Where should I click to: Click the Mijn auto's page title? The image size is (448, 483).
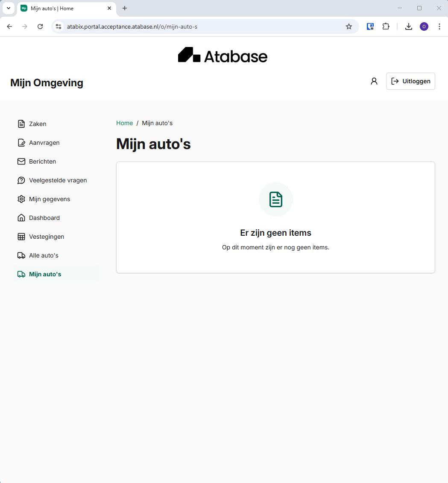coord(153,144)
